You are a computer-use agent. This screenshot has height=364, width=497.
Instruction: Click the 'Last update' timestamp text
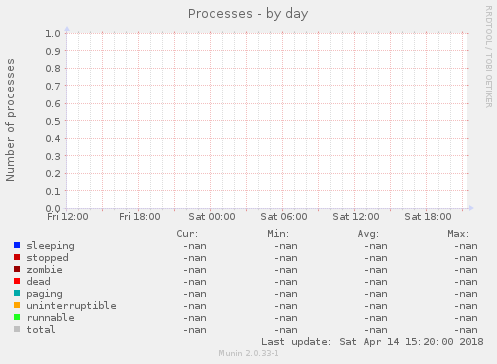(372, 342)
